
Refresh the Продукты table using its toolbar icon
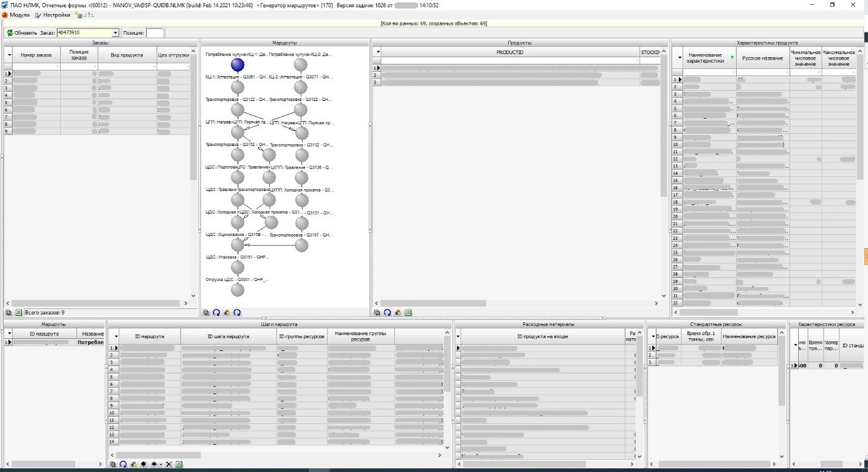(387, 312)
